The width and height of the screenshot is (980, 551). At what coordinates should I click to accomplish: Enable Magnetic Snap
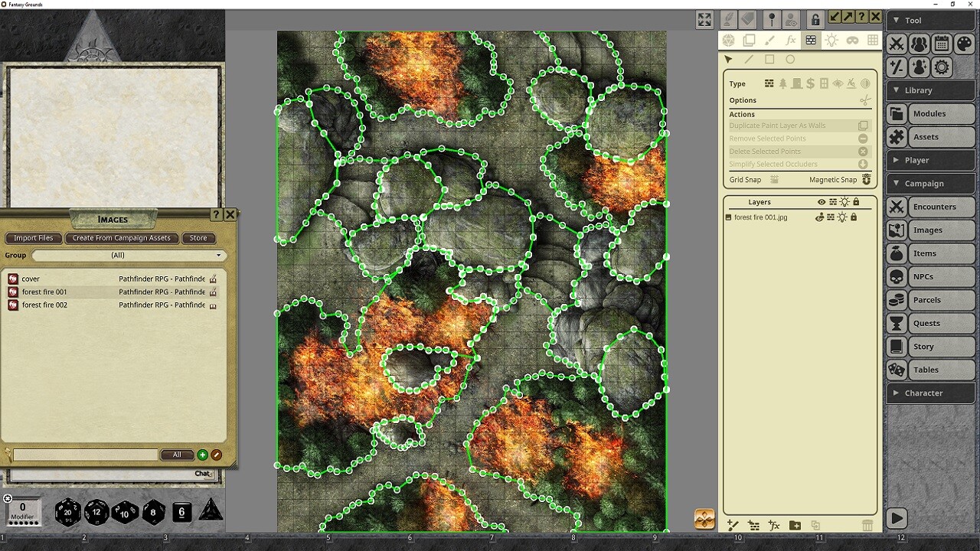point(865,180)
